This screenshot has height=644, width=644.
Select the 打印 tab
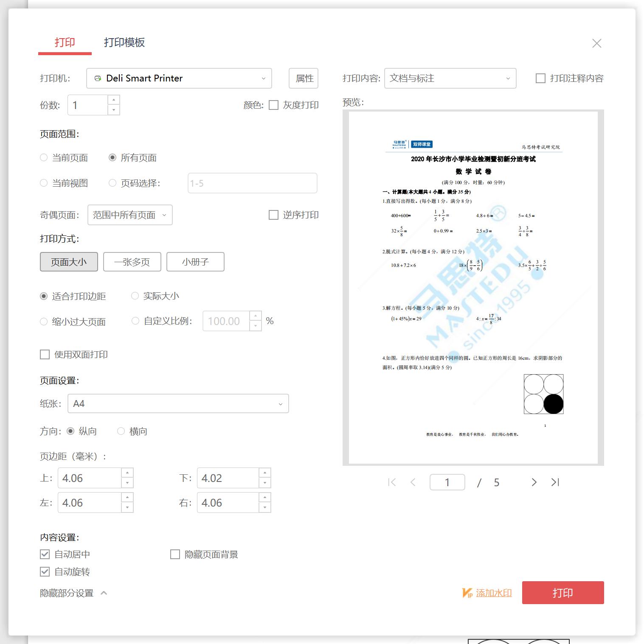[x=65, y=42]
